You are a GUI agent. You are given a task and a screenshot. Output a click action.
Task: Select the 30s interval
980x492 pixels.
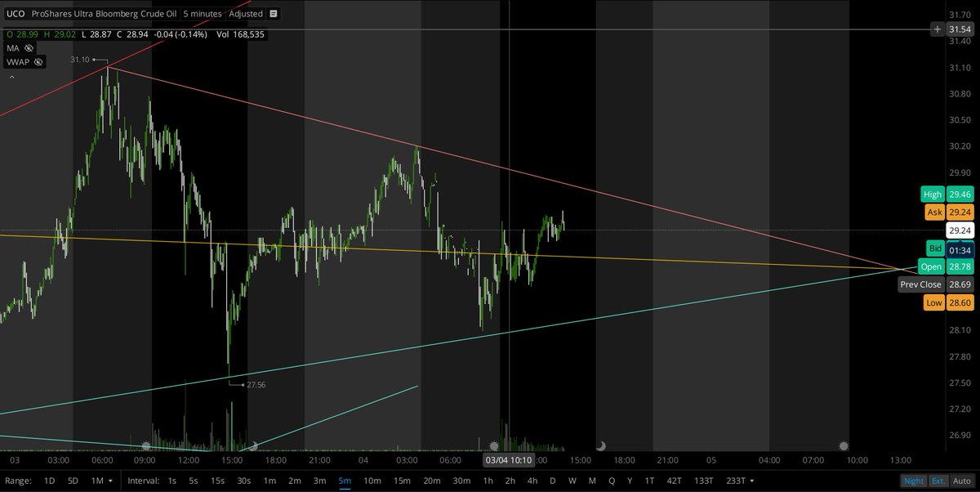coord(243,481)
